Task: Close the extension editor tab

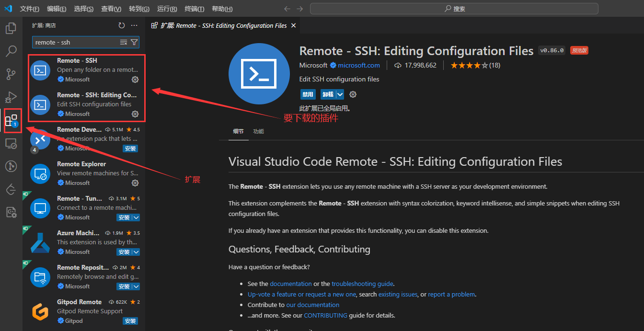Action: coord(294,25)
